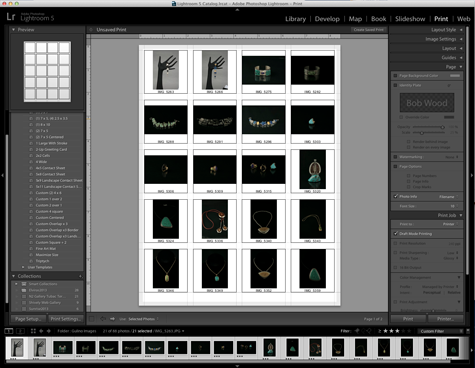Select first hand-model filmstrip thumbnail

(x=17, y=347)
